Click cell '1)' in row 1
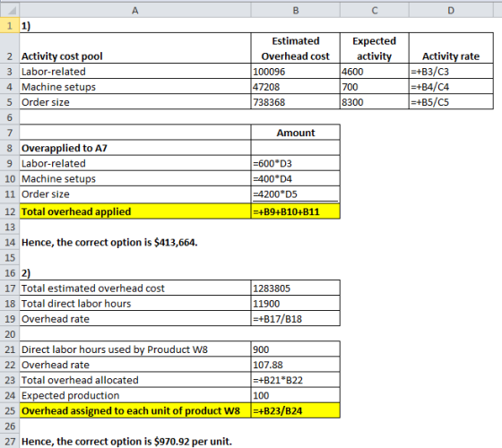This screenshot has width=502, height=448. pos(135,25)
